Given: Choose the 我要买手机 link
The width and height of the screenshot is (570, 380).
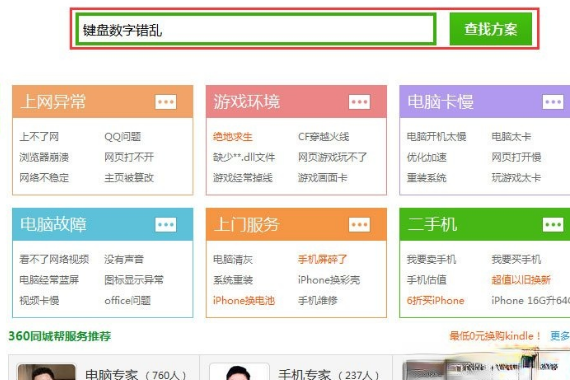Looking at the screenshot, I should pyautogui.click(x=516, y=260).
